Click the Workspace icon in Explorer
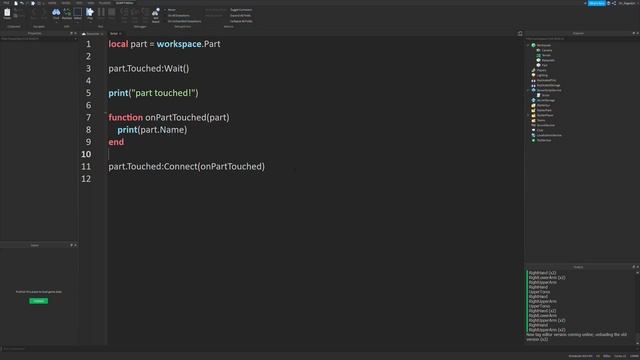This screenshot has width=640, height=360. point(533,45)
